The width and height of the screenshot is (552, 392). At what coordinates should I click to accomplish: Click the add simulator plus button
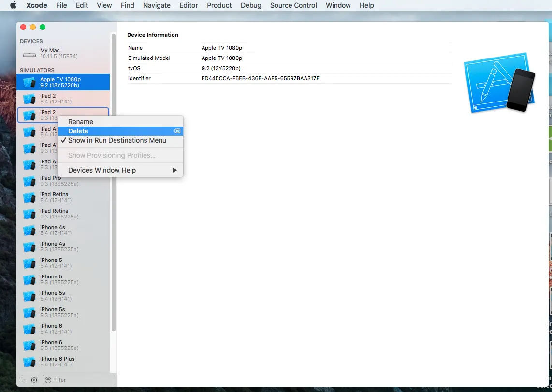click(22, 380)
